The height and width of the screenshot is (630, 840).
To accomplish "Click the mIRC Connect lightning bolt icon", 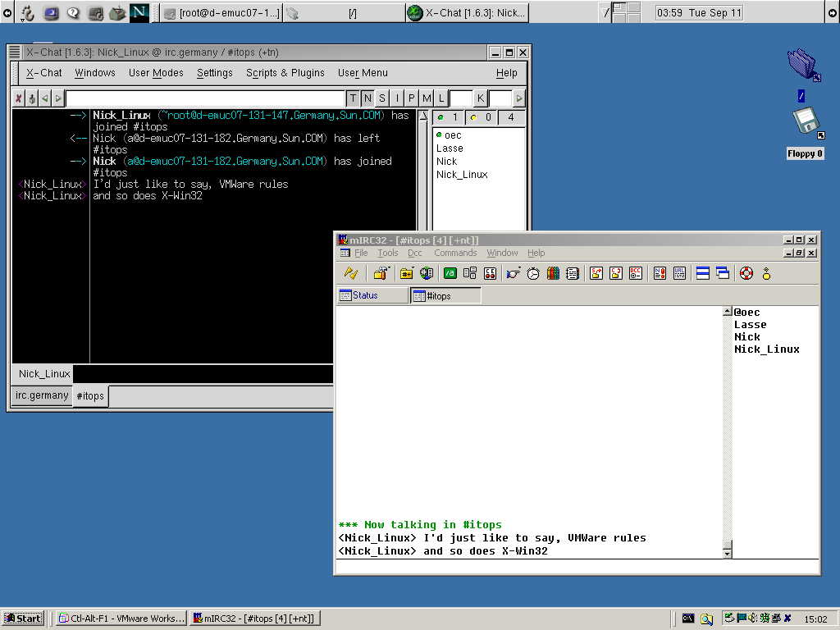I will [351, 273].
